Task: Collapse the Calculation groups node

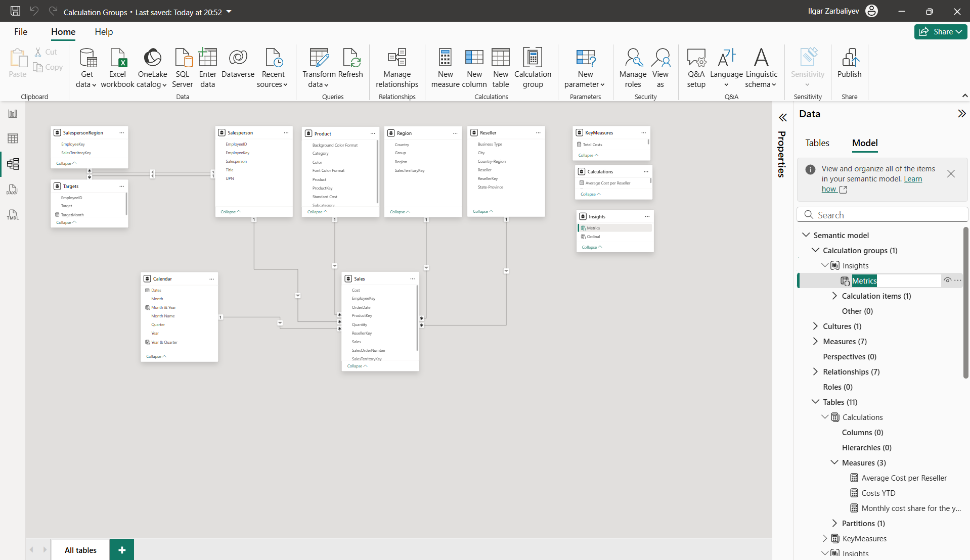Action: pos(815,250)
